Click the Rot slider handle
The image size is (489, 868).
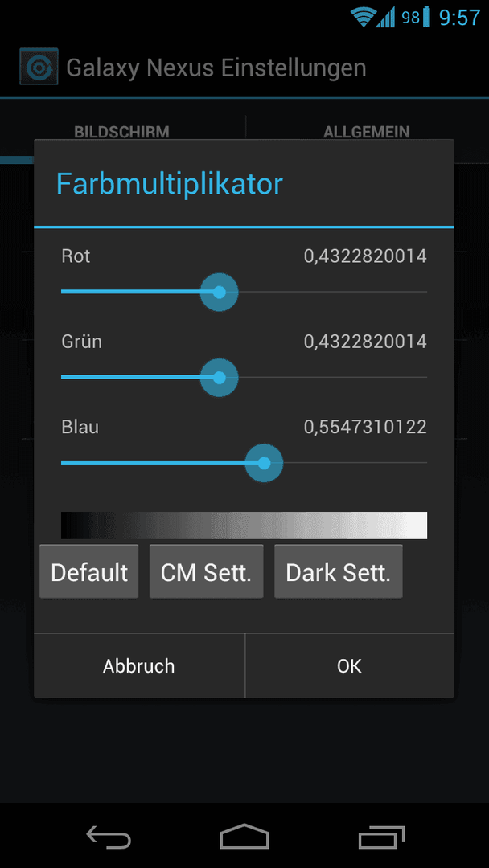pyautogui.click(x=220, y=292)
